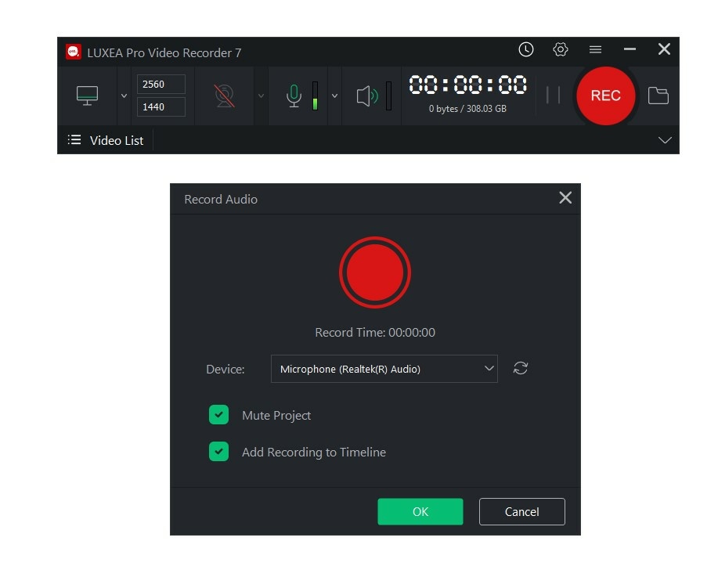Click the height field showing 1440
Screen dimensions: 718x588
(x=161, y=106)
